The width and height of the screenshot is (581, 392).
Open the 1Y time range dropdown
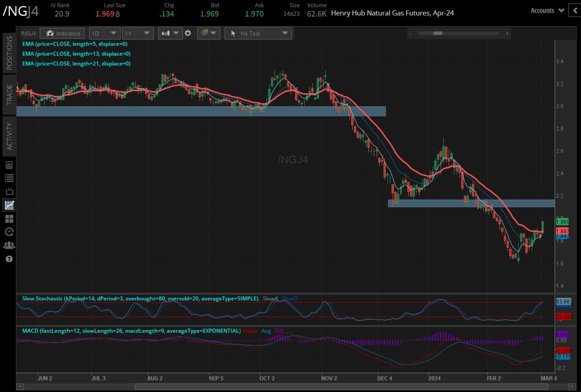(138, 33)
